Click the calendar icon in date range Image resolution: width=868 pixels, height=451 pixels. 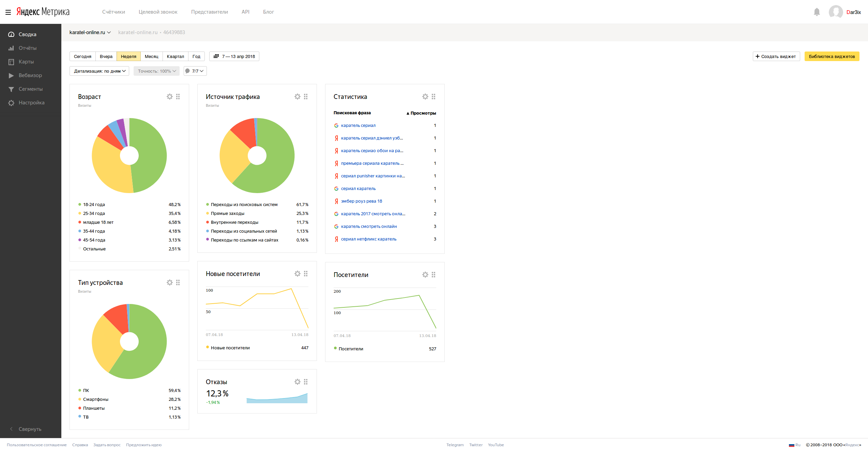(x=216, y=56)
